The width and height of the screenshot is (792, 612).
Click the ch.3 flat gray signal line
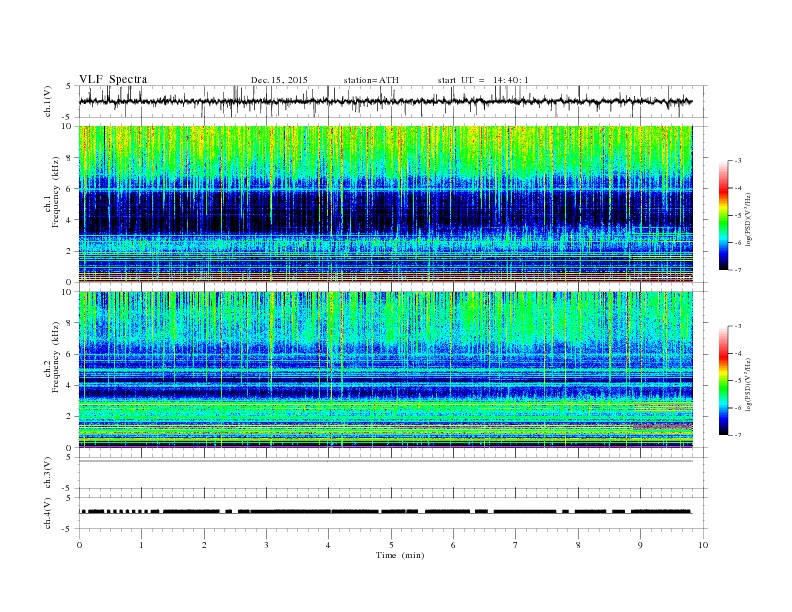386,461
